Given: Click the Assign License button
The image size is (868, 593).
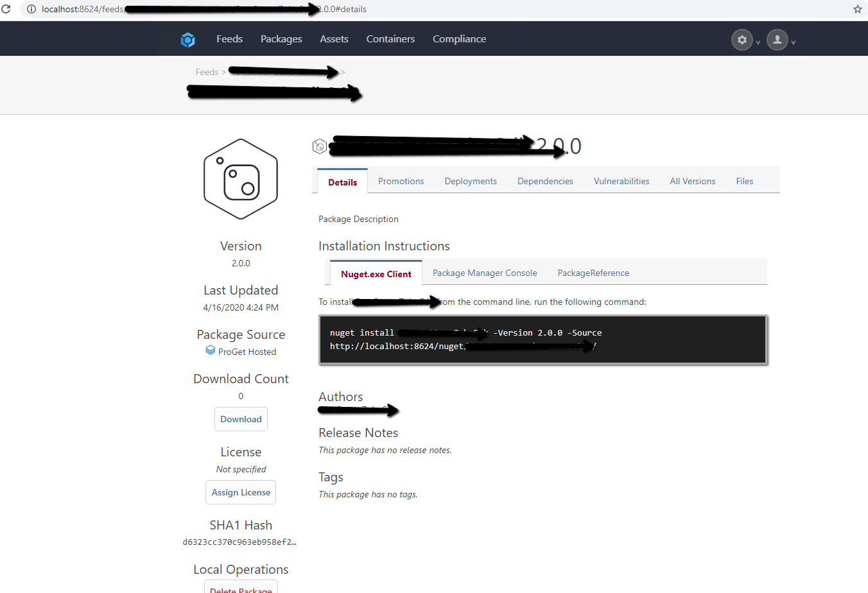Looking at the screenshot, I should coord(241,492).
